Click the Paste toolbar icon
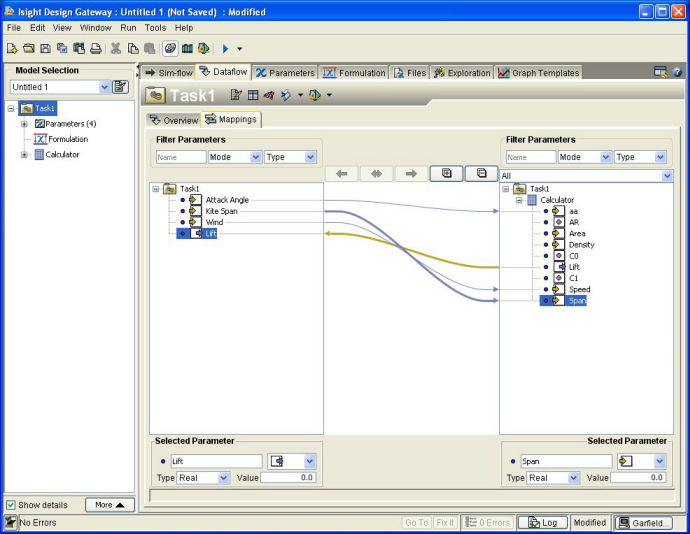 point(150,48)
